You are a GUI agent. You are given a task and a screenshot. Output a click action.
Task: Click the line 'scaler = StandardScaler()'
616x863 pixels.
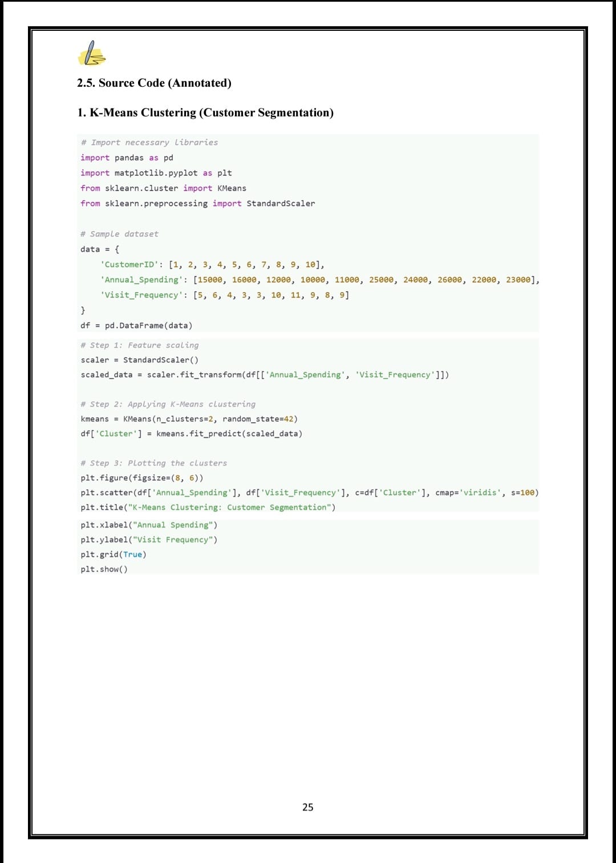[140, 360]
